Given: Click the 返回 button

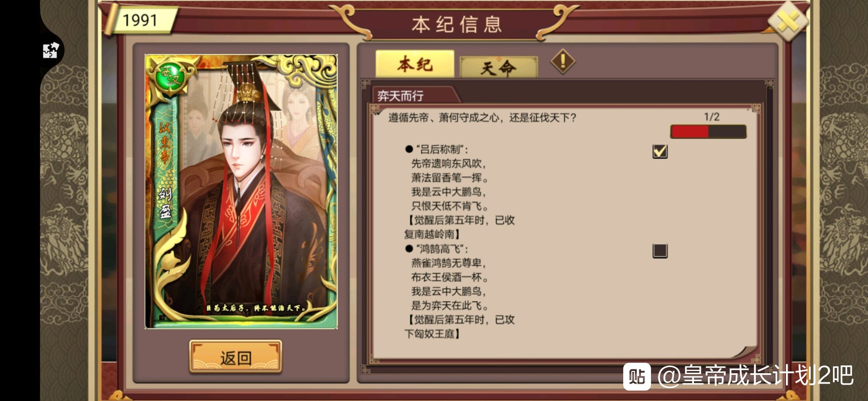Looking at the screenshot, I should 236,357.
